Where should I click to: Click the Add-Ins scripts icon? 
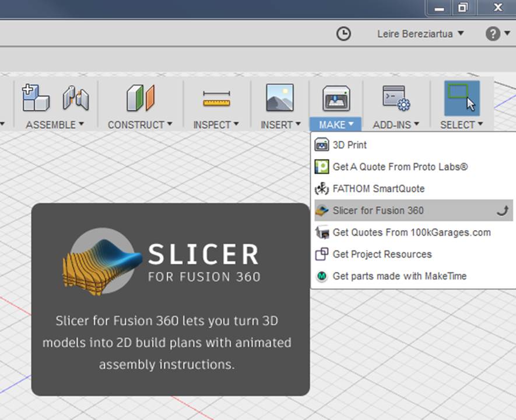396,98
